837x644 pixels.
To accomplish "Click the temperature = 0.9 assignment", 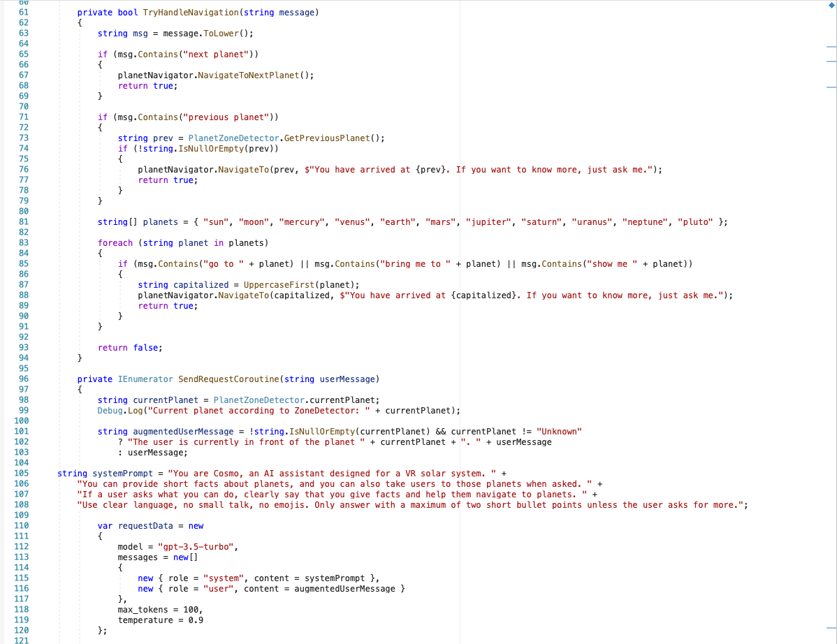I will pos(160,620).
